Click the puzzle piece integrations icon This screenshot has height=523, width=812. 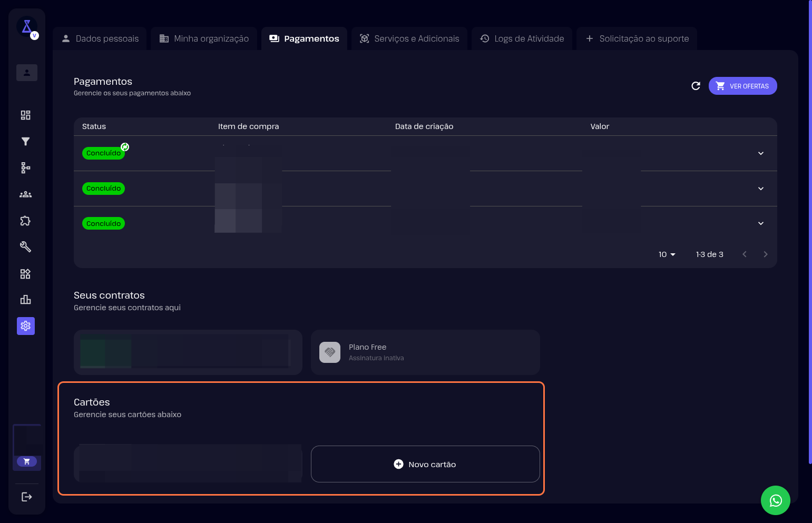click(25, 221)
